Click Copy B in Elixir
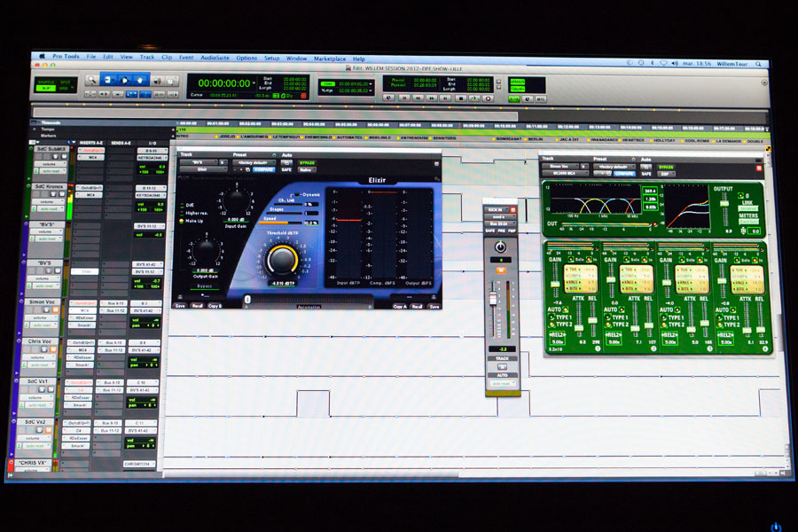 tap(215, 306)
